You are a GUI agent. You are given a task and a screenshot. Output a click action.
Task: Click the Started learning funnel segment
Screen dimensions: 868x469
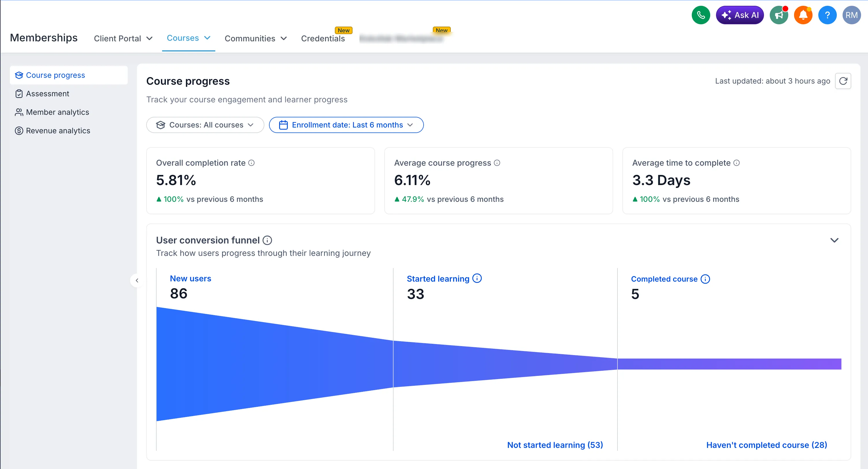505,364
